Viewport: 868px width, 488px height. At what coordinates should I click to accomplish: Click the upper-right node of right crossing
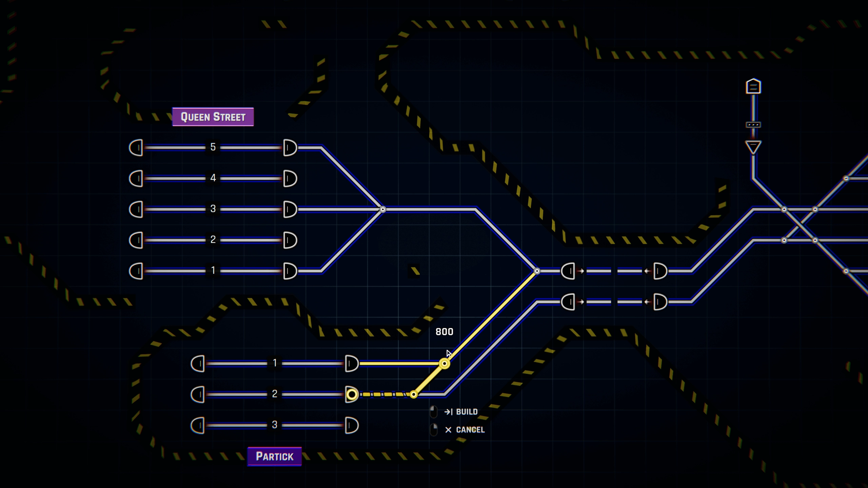tap(815, 209)
